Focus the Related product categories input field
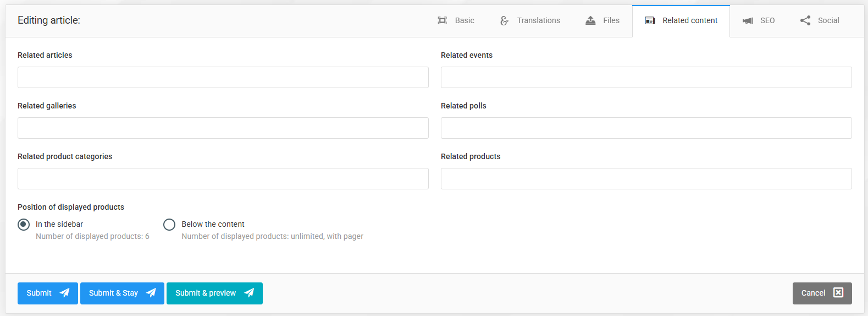This screenshot has width=868, height=316. tap(223, 178)
